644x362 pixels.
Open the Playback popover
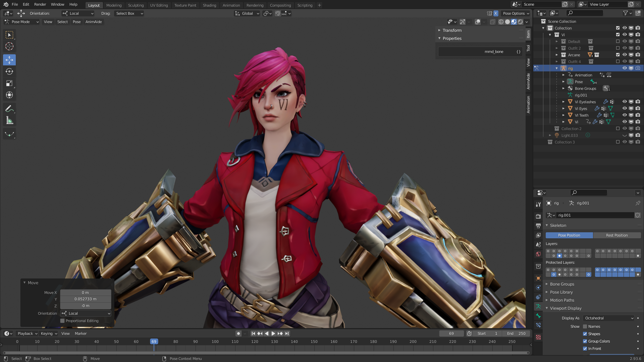pyautogui.click(x=27, y=334)
